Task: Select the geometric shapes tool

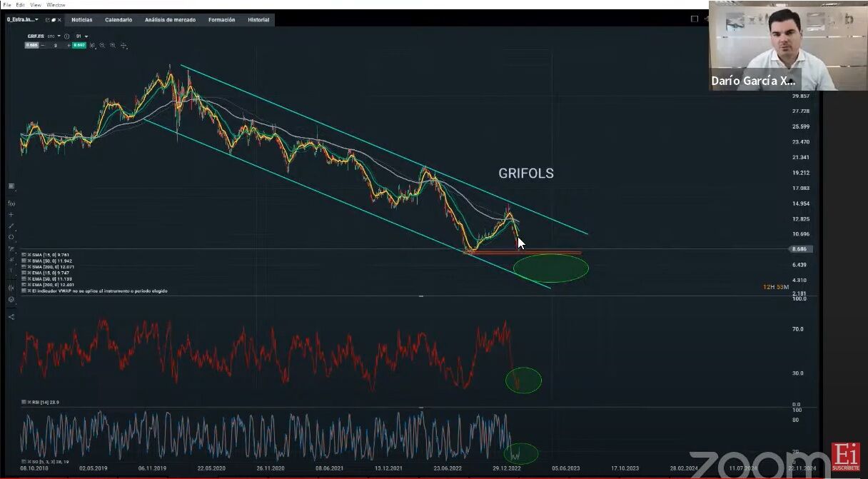Action: [x=11, y=237]
